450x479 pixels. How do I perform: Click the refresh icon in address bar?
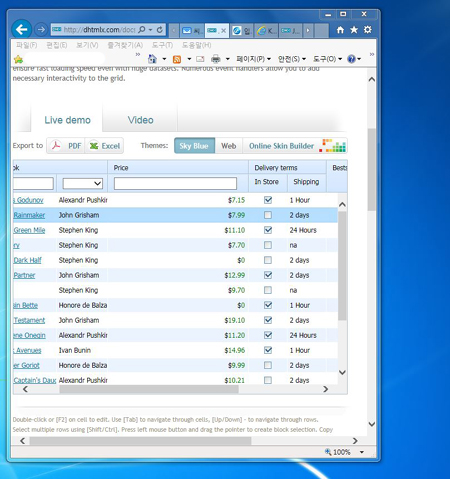click(x=160, y=30)
